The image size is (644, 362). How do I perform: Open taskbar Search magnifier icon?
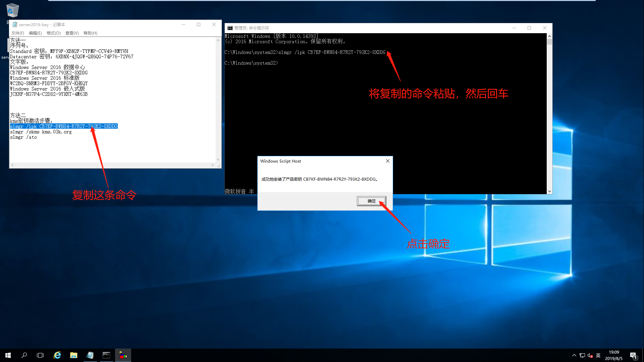point(24,355)
